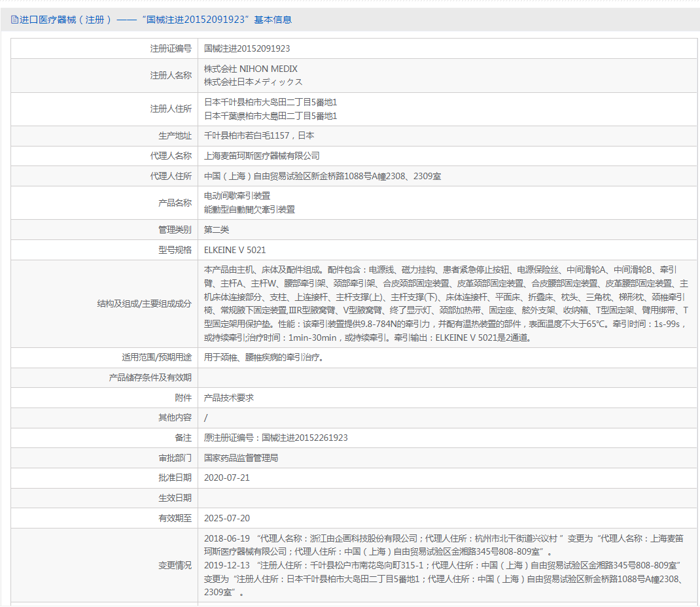Open the 产品技术要求 attachment text
This screenshot has height=607, width=700.
pyautogui.click(x=228, y=398)
